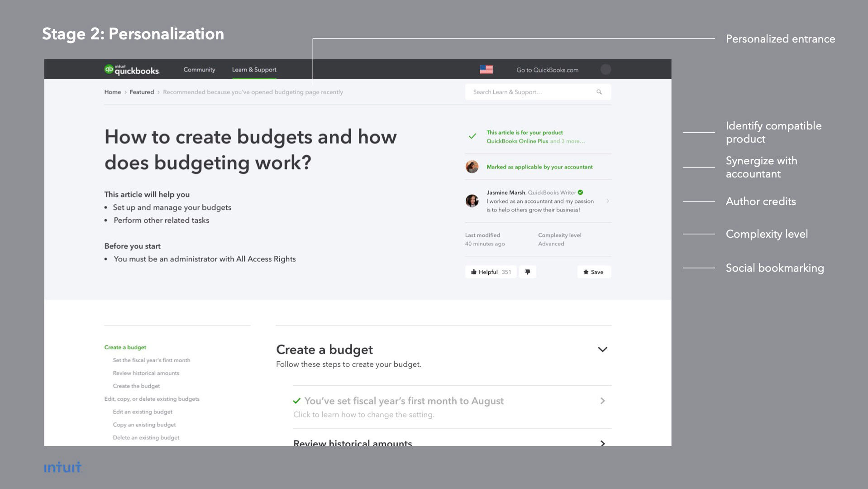Expand the Review historical amounts step

pos(602,443)
